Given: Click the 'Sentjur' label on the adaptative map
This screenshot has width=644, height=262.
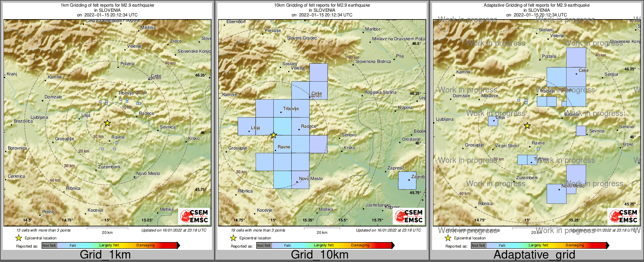Looking at the screenshot, I should [612, 74].
